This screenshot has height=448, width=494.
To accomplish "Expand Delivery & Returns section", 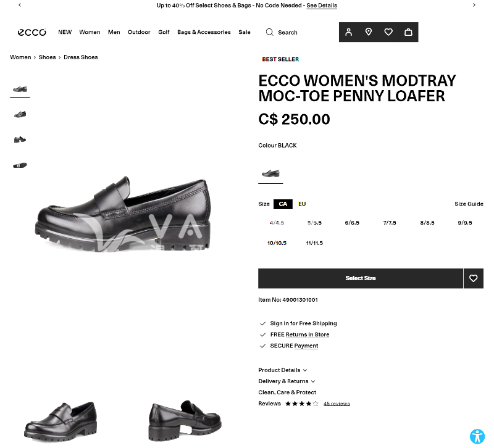I will tap(287, 381).
